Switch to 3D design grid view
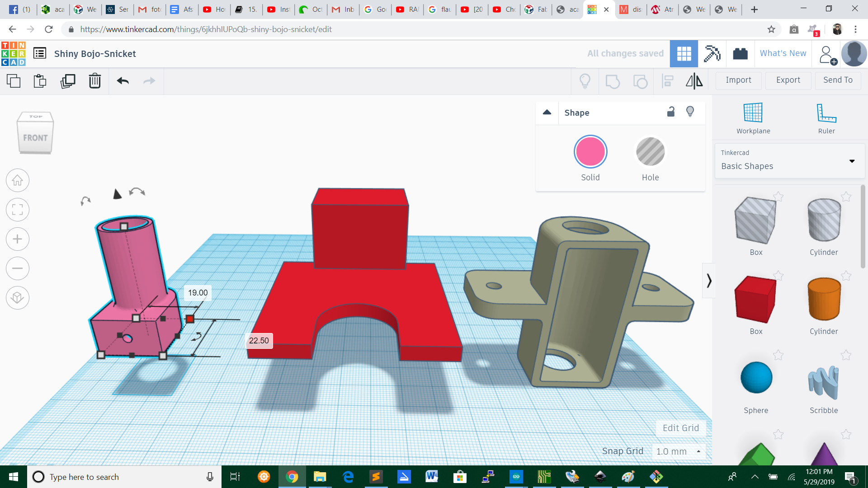The width and height of the screenshot is (868, 488). click(684, 54)
